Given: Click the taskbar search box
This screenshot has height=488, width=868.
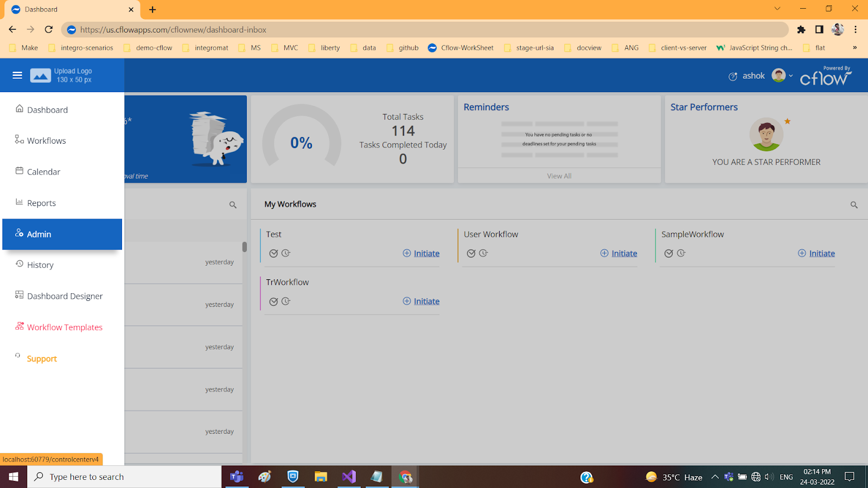Looking at the screenshot, I should pos(124,477).
